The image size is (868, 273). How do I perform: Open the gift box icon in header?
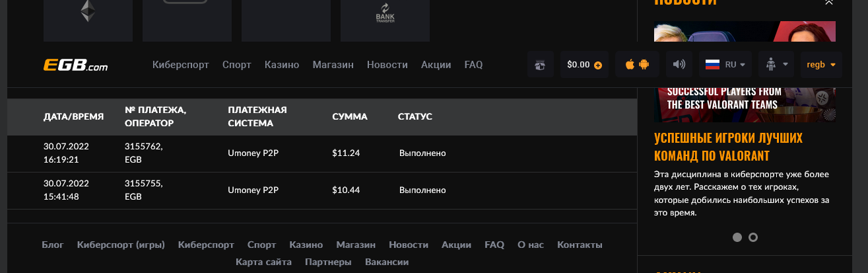(x=541, y=65)
